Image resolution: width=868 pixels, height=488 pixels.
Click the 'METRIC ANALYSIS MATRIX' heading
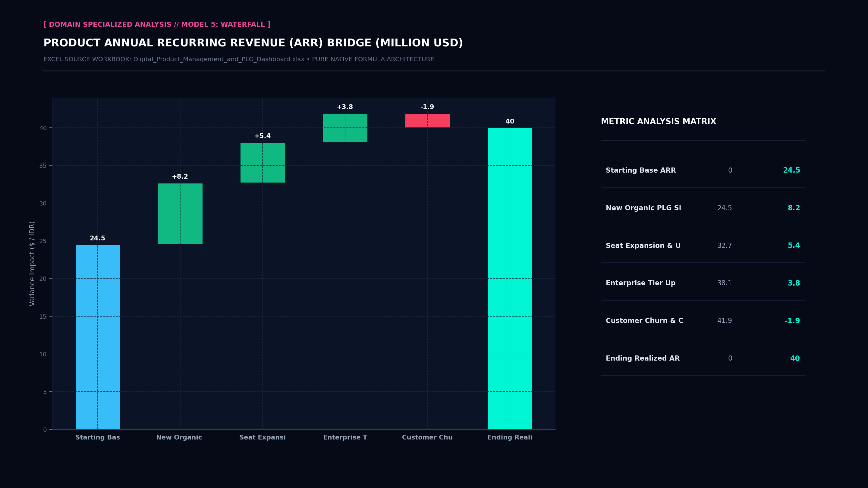point(659,122)
